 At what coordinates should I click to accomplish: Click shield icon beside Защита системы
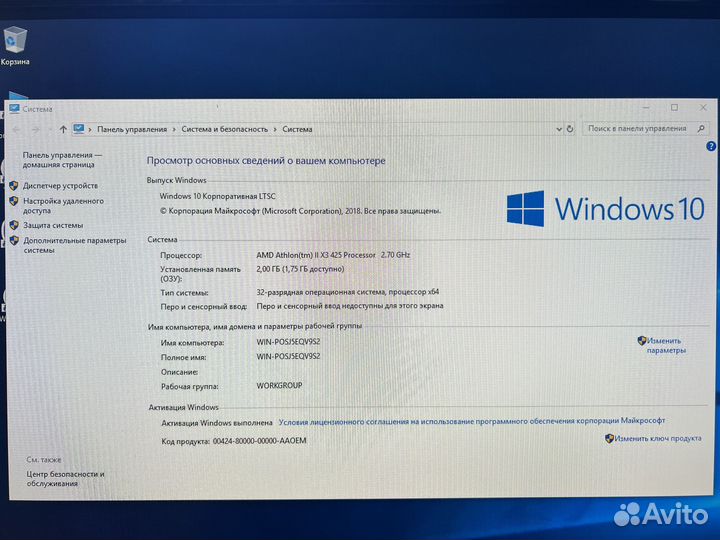[x=14, y=225]
